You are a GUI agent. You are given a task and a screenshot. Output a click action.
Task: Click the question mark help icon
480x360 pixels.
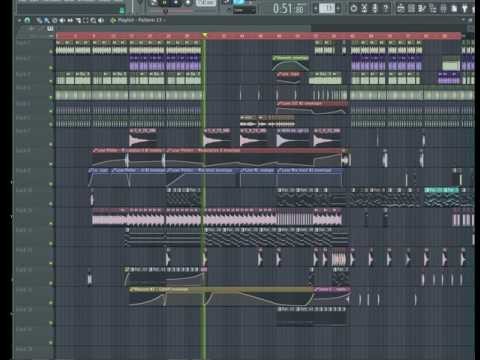385,8
